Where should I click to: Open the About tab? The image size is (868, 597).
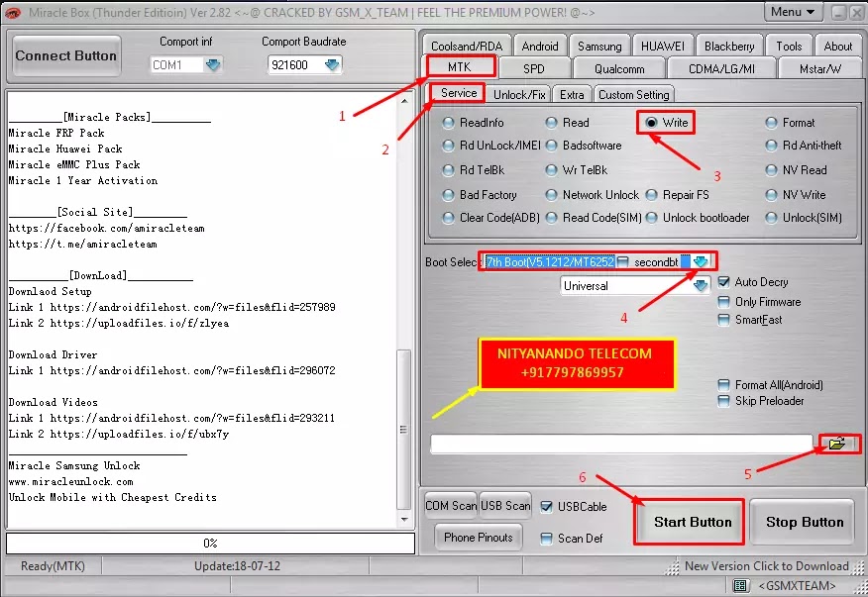(x=838, y=46)
